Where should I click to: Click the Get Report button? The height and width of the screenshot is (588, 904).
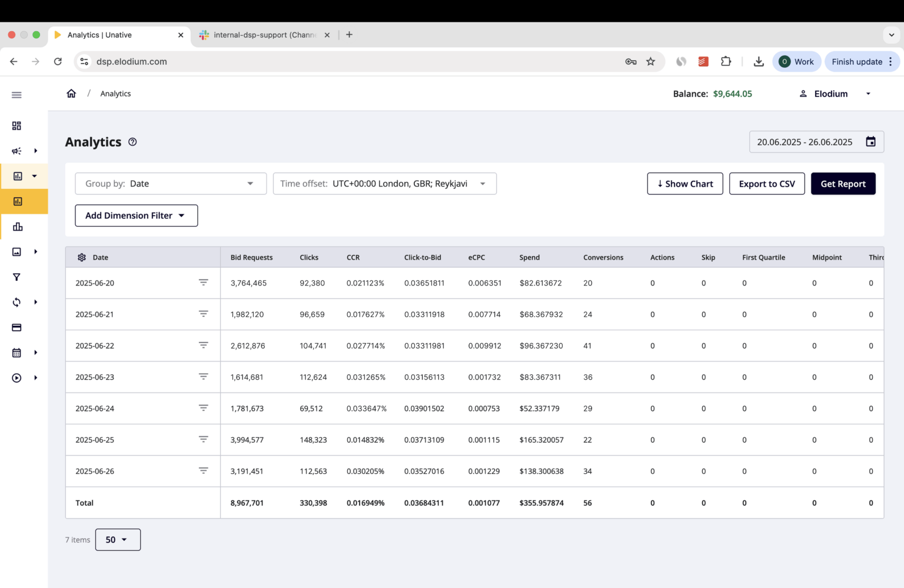[x=843, y=184]
